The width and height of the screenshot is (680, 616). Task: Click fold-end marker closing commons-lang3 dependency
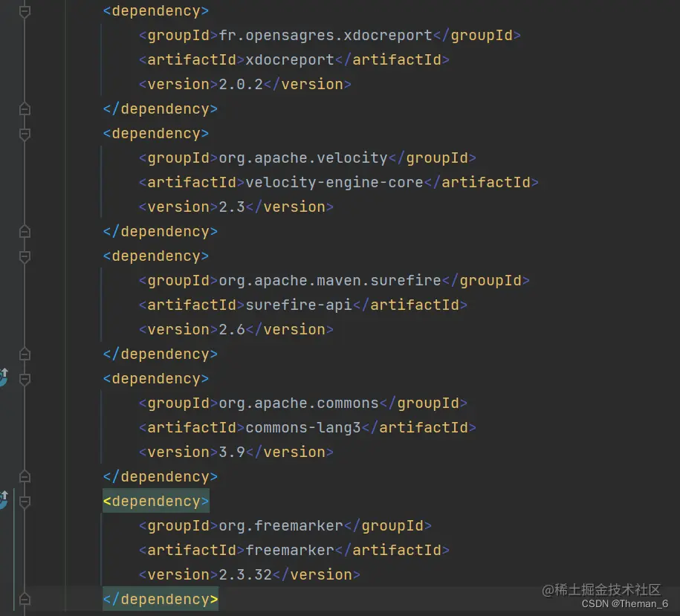pos(25,477)
